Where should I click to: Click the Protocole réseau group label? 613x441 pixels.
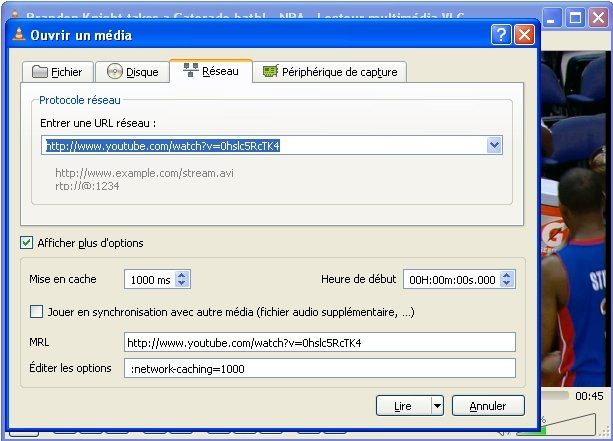coord(80,100)
